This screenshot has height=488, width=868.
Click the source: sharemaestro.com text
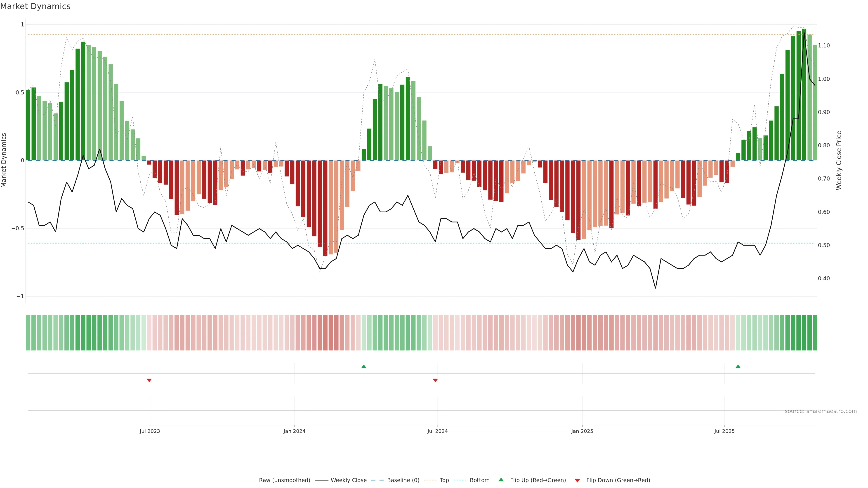pos(821,411)
